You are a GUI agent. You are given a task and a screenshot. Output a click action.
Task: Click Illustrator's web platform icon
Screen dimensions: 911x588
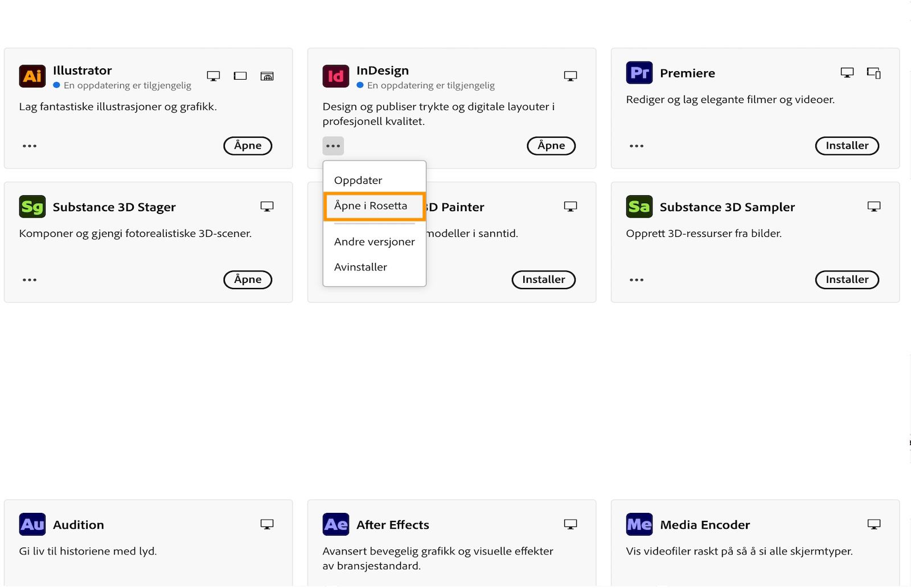pyautogui.click(x=267, y=76)
